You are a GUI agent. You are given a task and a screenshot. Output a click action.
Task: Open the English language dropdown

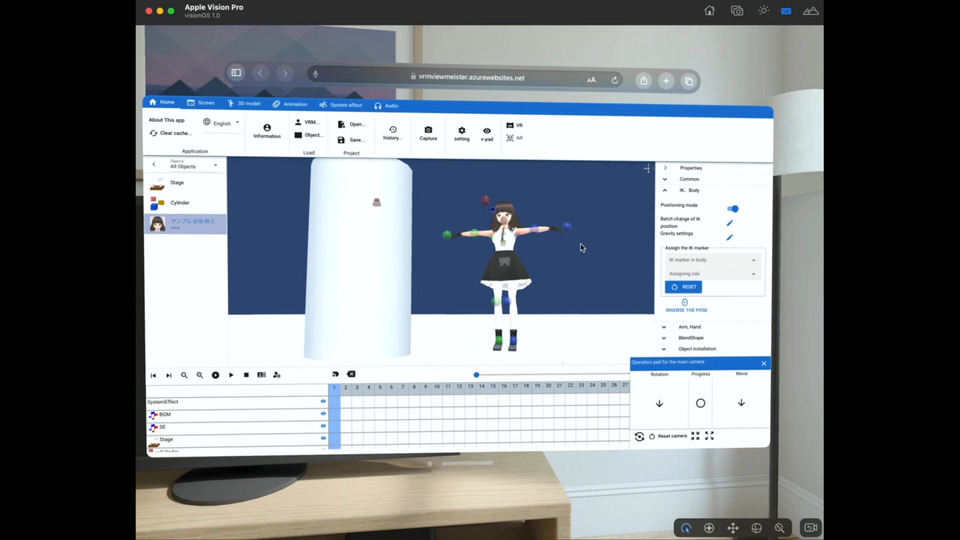tap(221, 122)
